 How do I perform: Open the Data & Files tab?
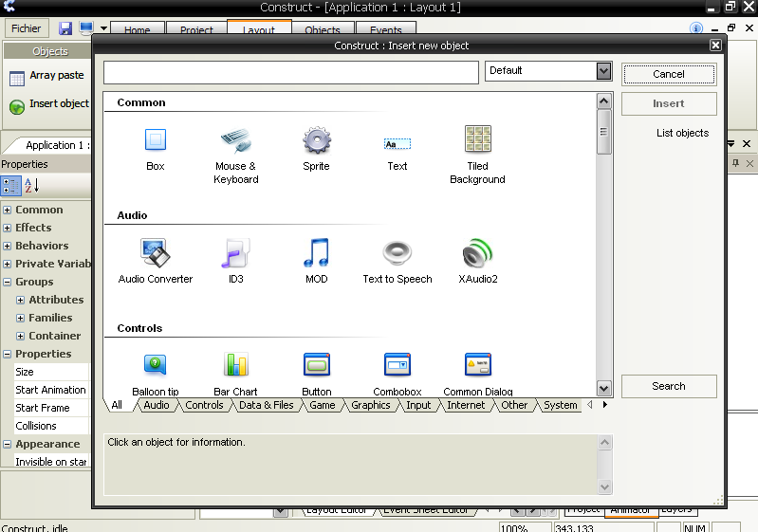[267, 405]
